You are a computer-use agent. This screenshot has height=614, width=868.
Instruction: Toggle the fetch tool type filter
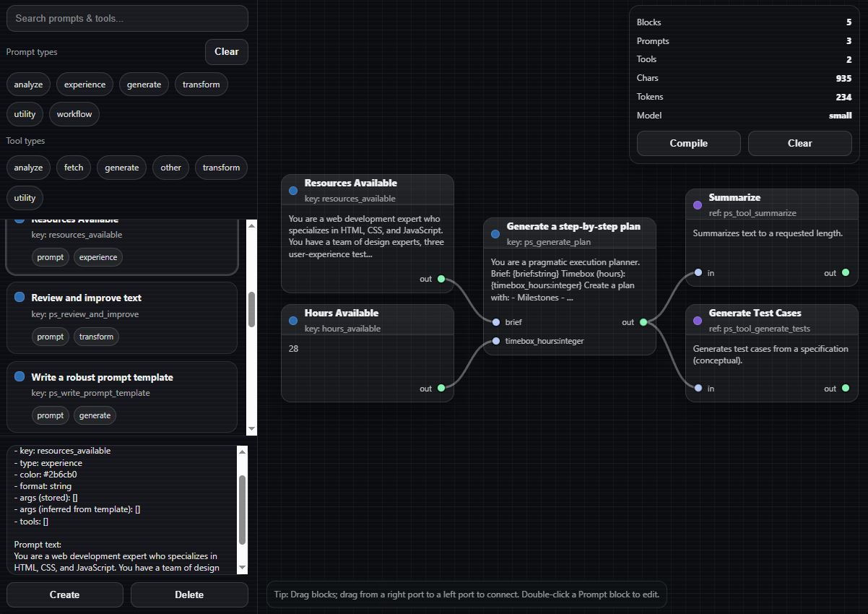coord(73,167)
